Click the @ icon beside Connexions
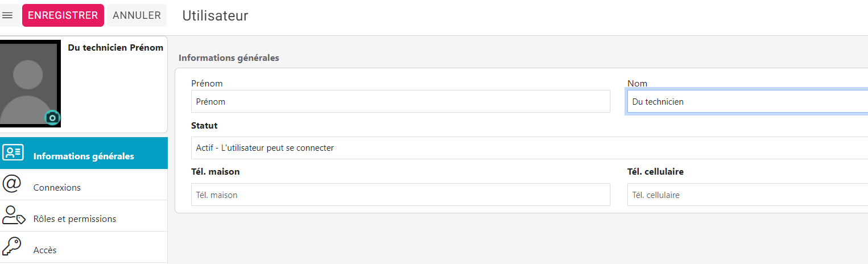This screenshot has height=264, width=868. [x=12, y=184]
